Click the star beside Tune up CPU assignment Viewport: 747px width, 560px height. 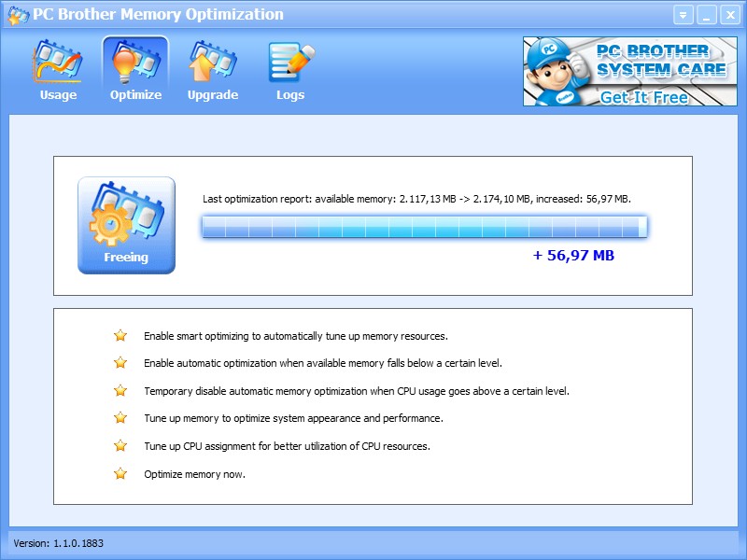(120, 446)
